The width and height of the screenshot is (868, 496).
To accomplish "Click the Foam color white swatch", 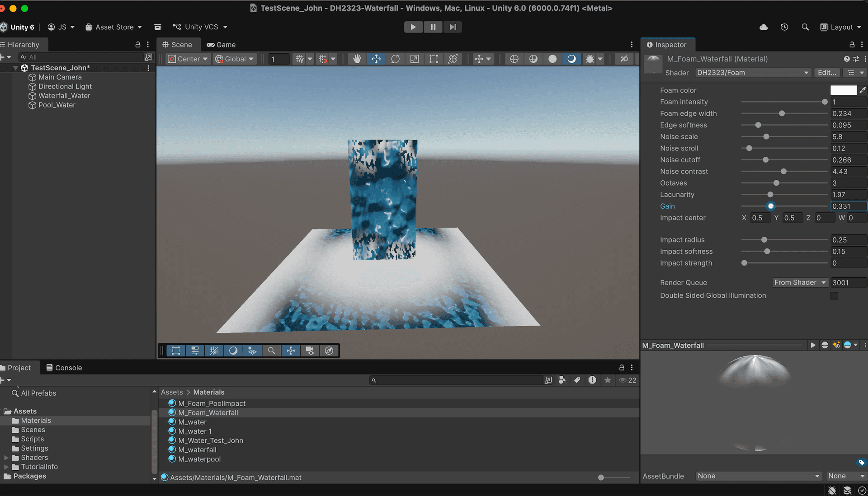I will point(843,90).
